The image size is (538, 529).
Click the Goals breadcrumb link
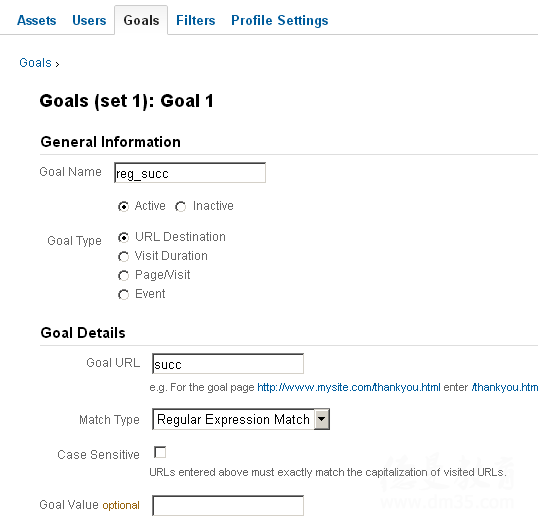(x=35, y=63)
